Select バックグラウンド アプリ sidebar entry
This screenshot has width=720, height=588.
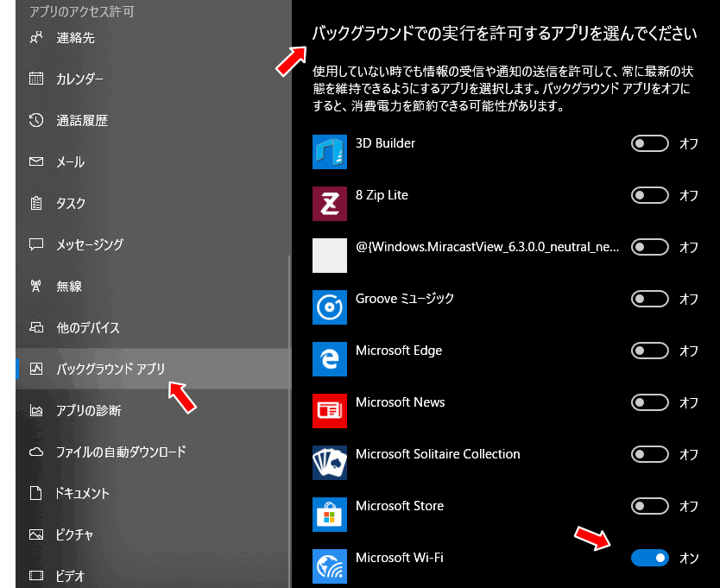tap(154, 369)
